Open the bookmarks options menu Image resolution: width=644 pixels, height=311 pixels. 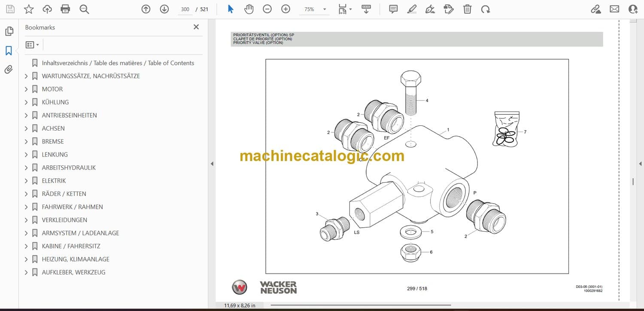coord(32,45)
